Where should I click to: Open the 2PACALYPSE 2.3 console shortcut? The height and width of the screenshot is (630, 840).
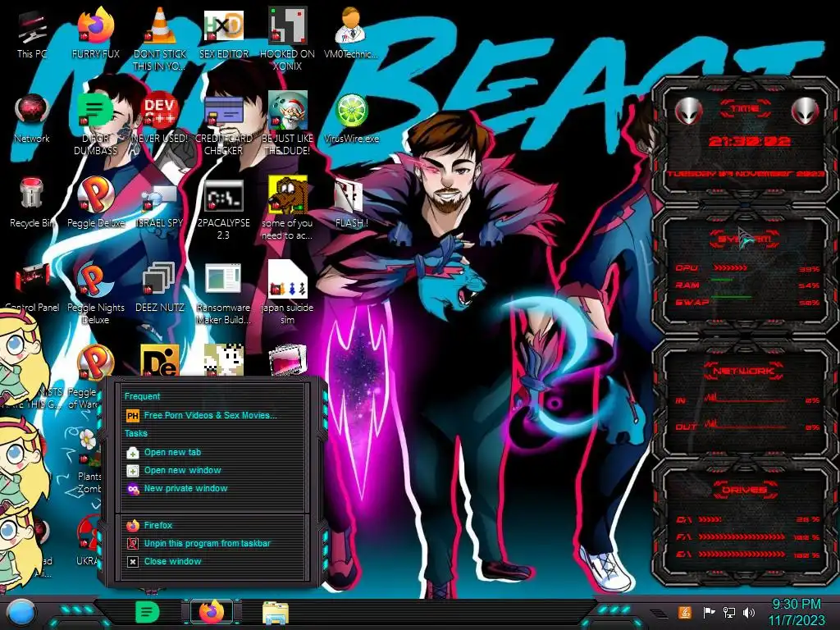[223, 209]
